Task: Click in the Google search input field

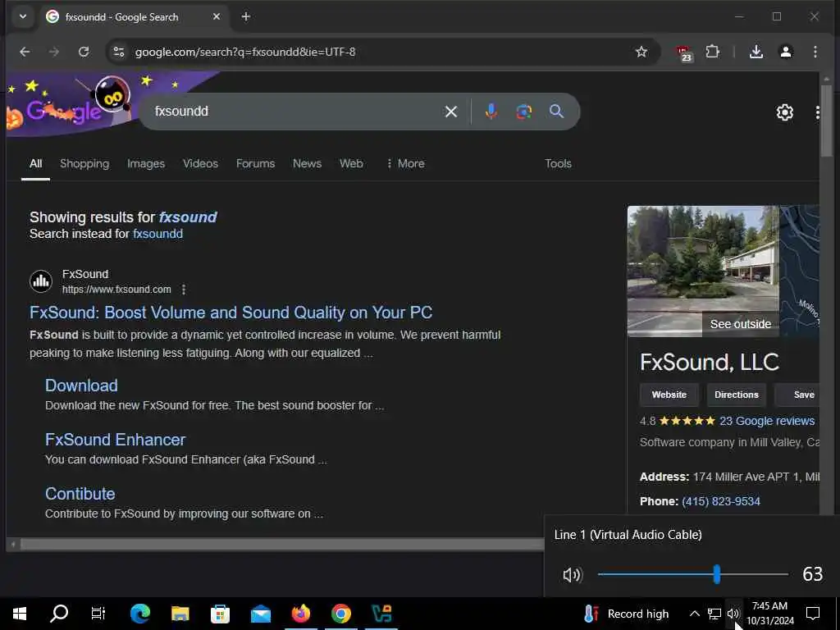Action: (294, 112)
